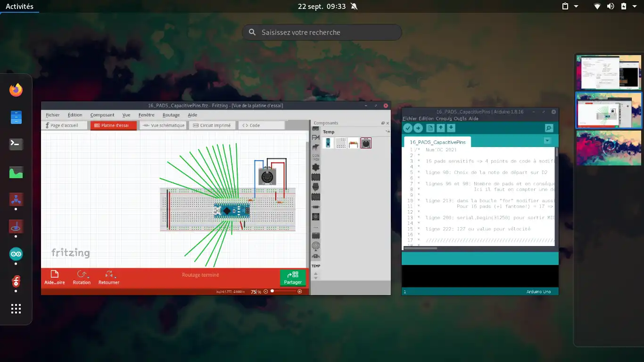
Task: Click zoom percentage field showing 75
Action: tap(253, 292)
